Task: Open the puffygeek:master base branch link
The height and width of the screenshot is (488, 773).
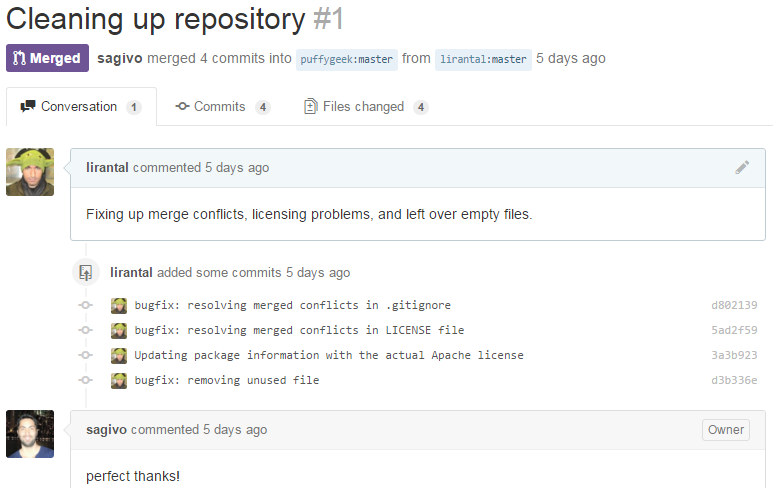Action: (x=347, y=59)
